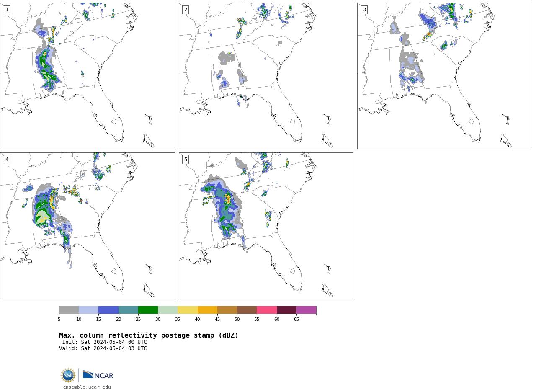Click the NCAR logo
This screenshot has height=392, width=536.
(x=98, y=375)
